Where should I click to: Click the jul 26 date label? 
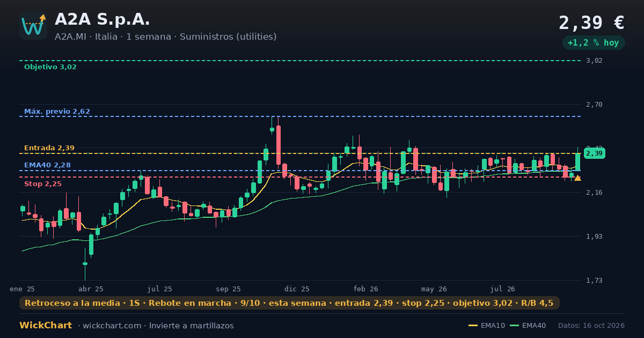click(x=503, y=289)
